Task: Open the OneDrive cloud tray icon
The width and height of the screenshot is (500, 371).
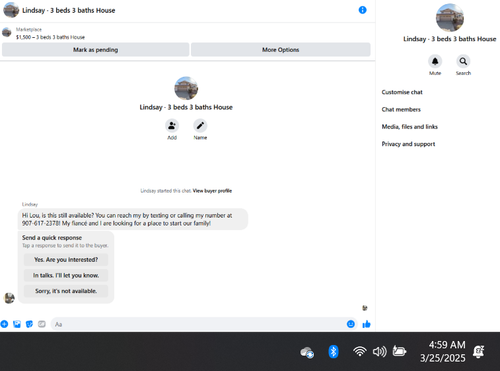Action: [307, 352]
